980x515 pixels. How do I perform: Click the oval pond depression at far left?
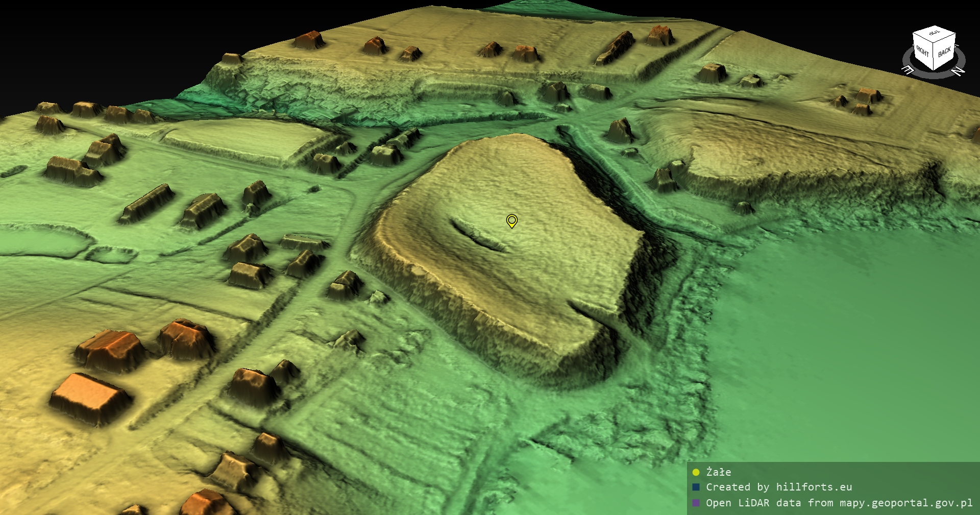(41, 240)
